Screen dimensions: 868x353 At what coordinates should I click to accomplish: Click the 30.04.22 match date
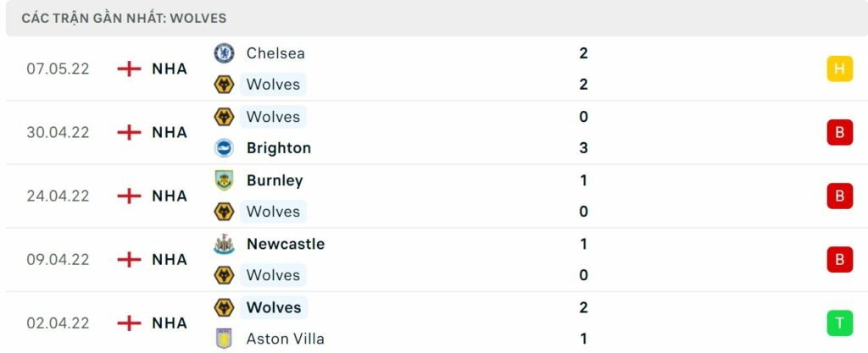click(58, 132)
